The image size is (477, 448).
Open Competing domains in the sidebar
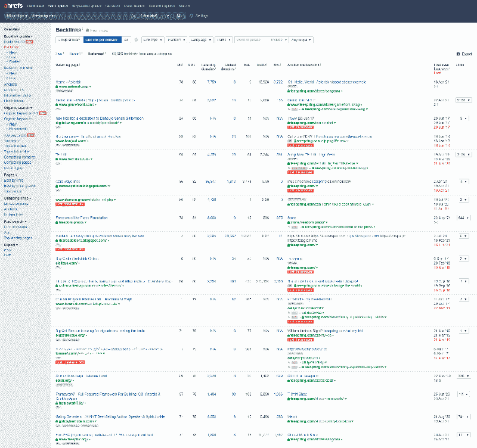click(19, 157)
